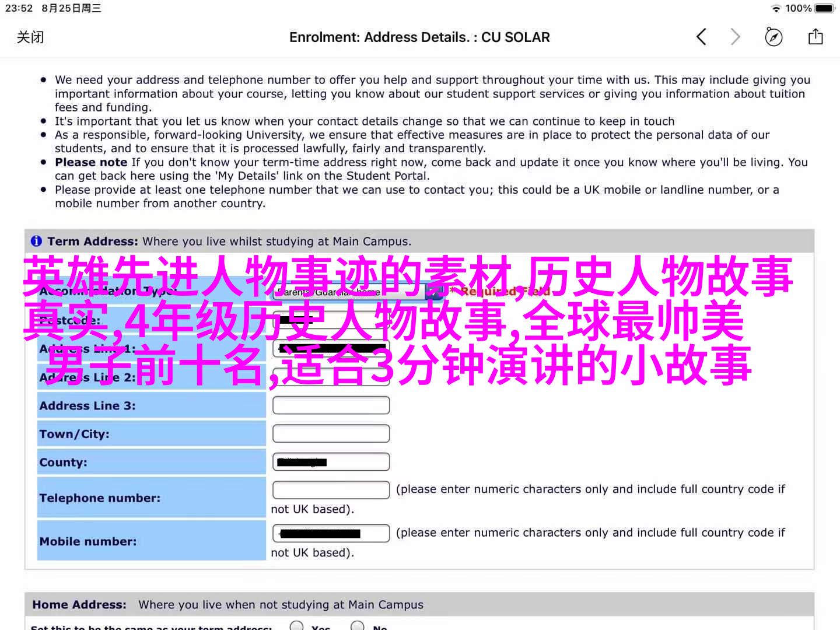The width and height of the screenshot is (840, 630).
Task: Click the 23:52 clock in status bar
Action: coord(19,8)
